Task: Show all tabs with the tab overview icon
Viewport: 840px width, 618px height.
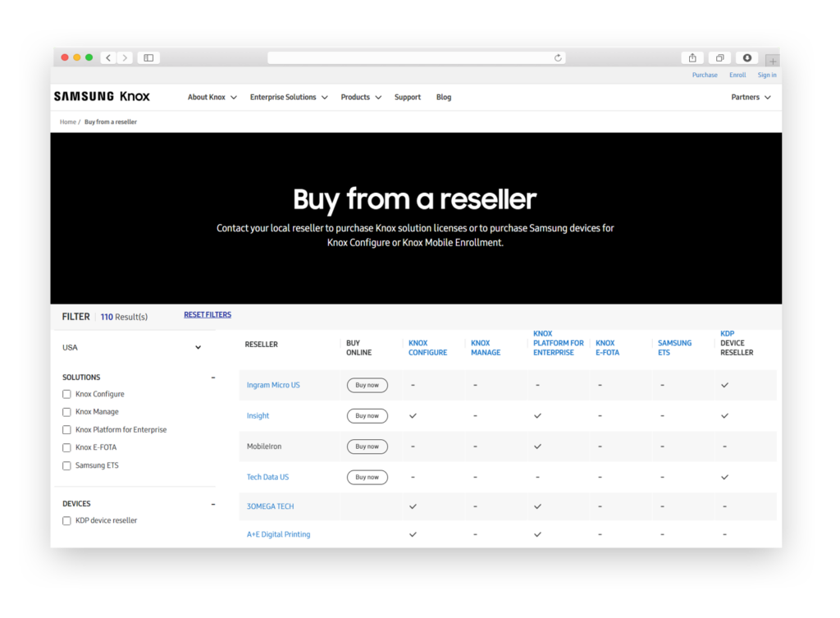Action: pos(719,58)
